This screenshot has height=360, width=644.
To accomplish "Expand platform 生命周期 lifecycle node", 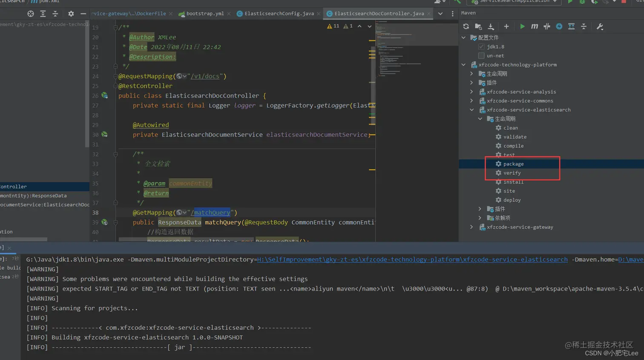I will pos(472,74).
